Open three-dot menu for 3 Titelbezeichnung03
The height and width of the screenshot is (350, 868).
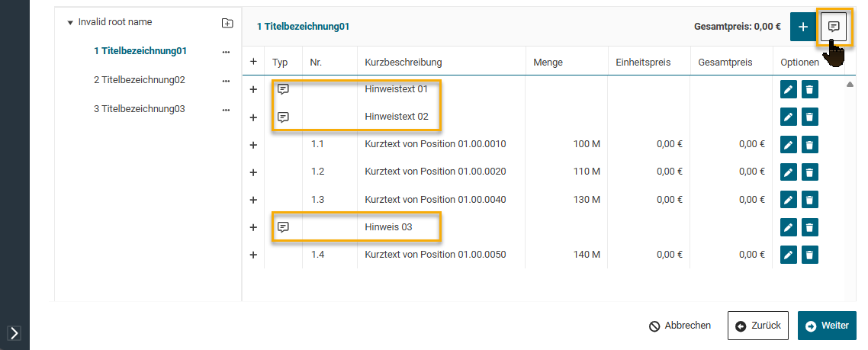pos(226,109)
